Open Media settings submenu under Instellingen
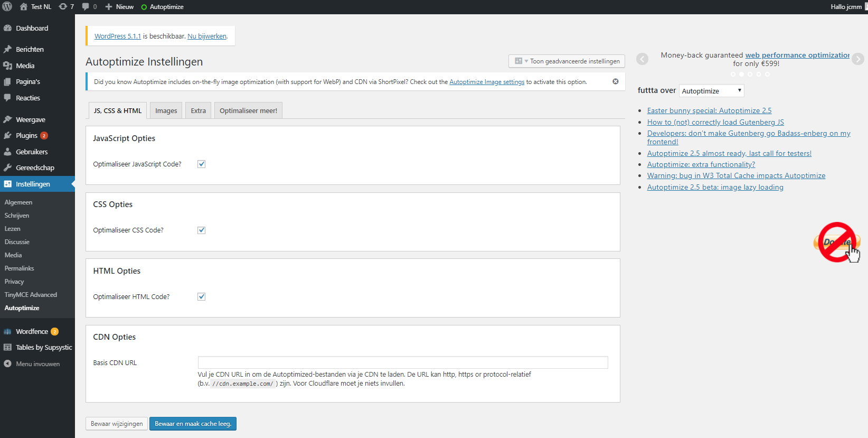The width and height of the screenshot is (868, 438). click(13, 255)
